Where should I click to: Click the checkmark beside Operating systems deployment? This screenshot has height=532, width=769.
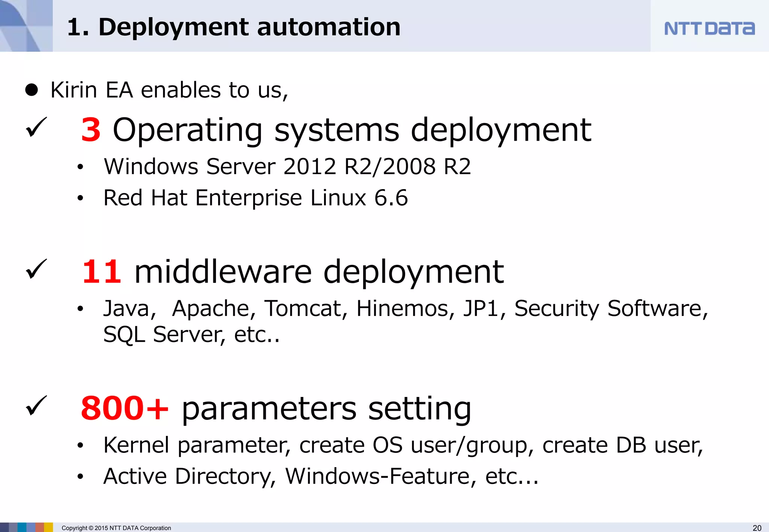(36, 127)
